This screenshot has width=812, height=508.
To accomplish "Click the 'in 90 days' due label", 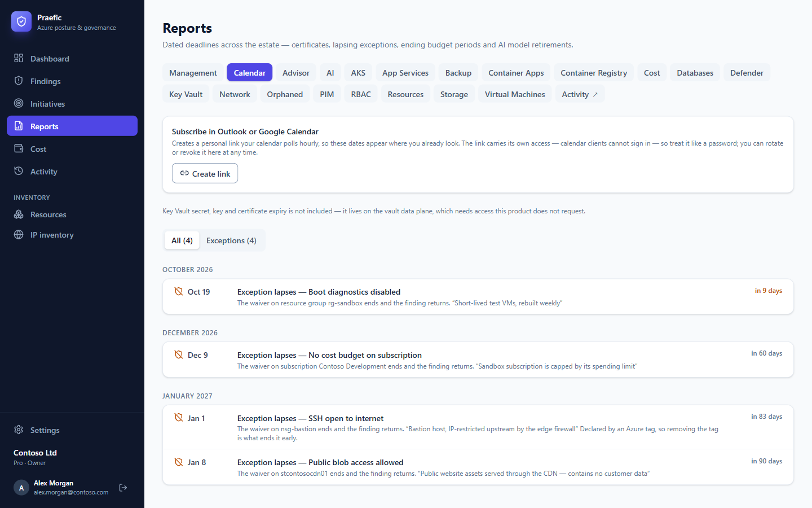I will click(x=767, y=461).
